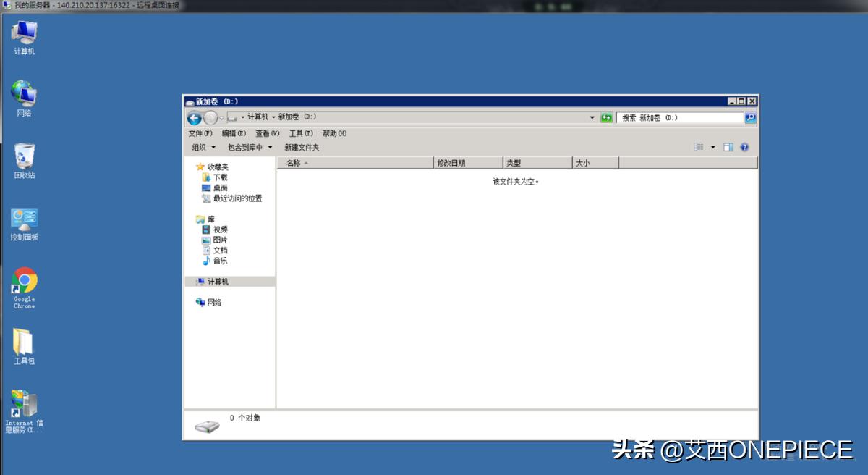Open the 文件 menu

(x=198, y=133)
